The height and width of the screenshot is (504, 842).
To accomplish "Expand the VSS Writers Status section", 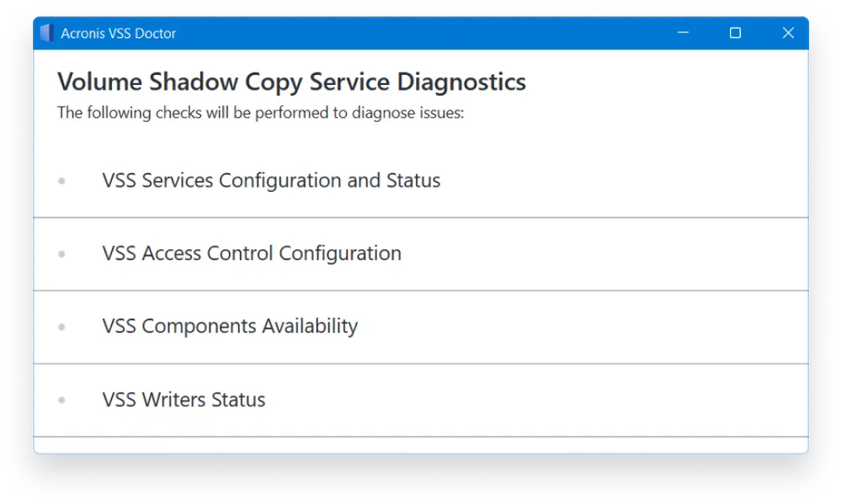I will click(184, 400).
